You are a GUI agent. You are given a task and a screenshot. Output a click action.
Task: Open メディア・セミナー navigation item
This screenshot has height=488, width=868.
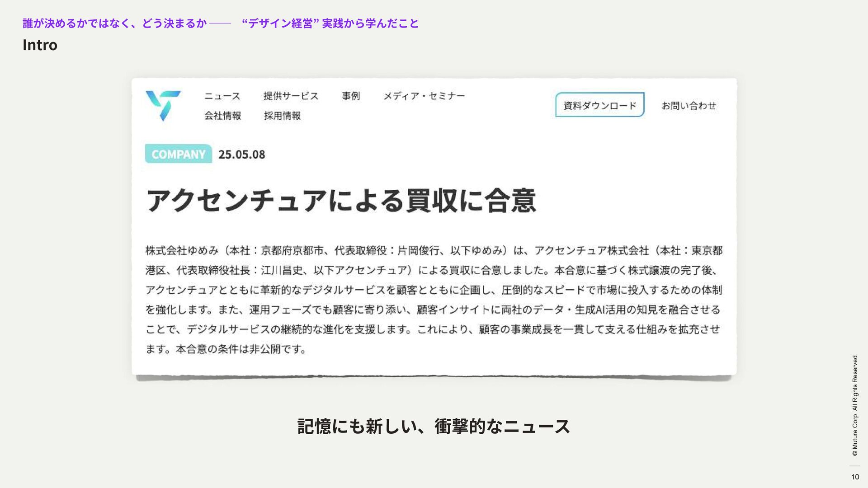click(x=424, y=96)
